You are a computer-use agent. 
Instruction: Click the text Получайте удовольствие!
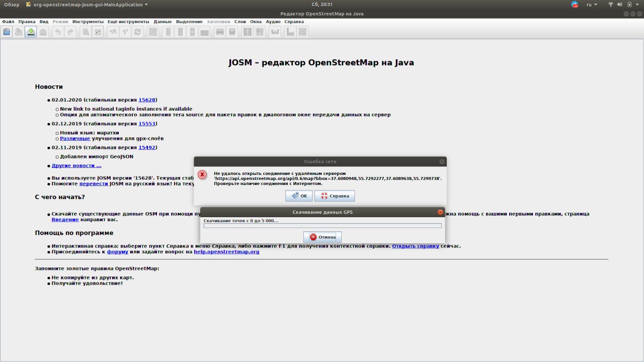click(87, 283)
